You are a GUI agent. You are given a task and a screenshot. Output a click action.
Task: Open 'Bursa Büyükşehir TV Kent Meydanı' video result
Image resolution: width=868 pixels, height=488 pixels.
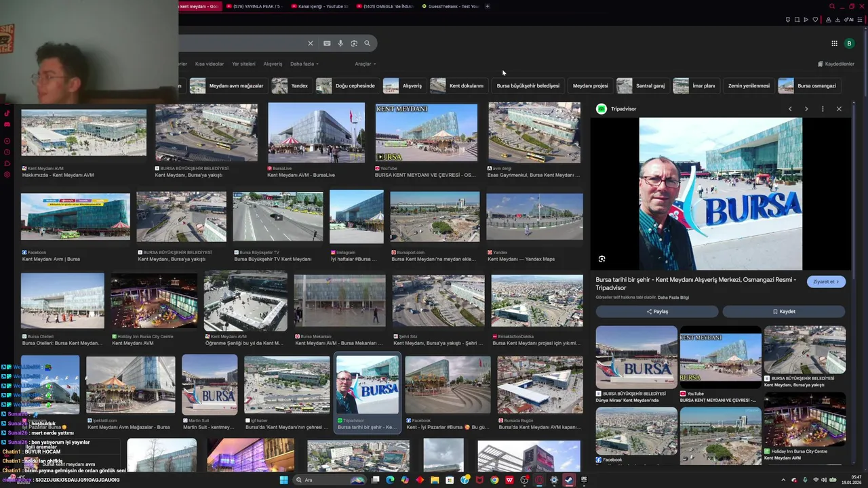tap(277, 217)
